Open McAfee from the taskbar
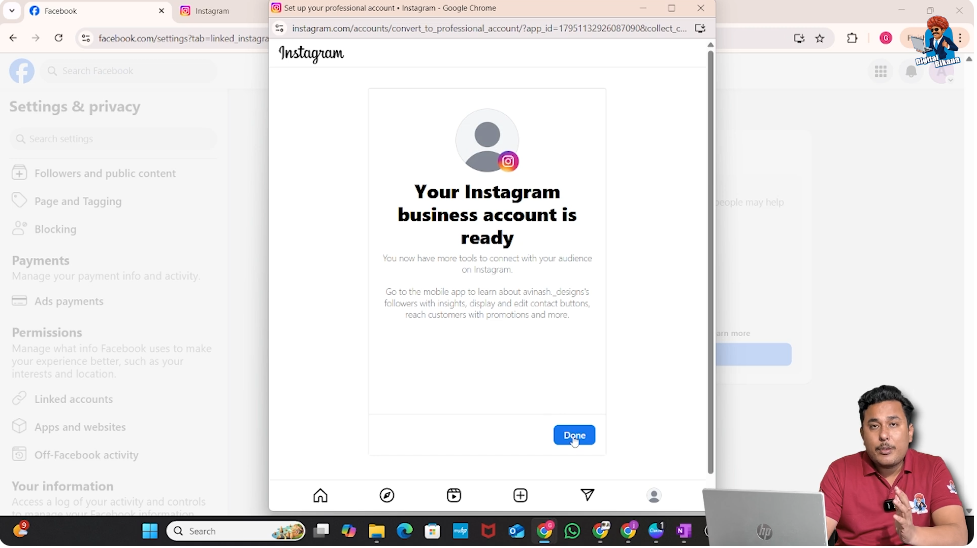Image resolution: width=977 pixels, height=548 pixels. pos(489,532)
